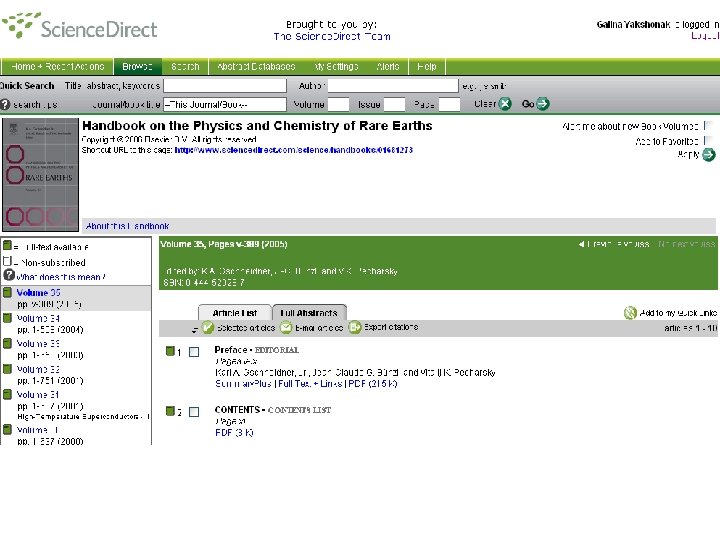
Task: Click the Selected articles checkmark icon
Action: [208, 327]
